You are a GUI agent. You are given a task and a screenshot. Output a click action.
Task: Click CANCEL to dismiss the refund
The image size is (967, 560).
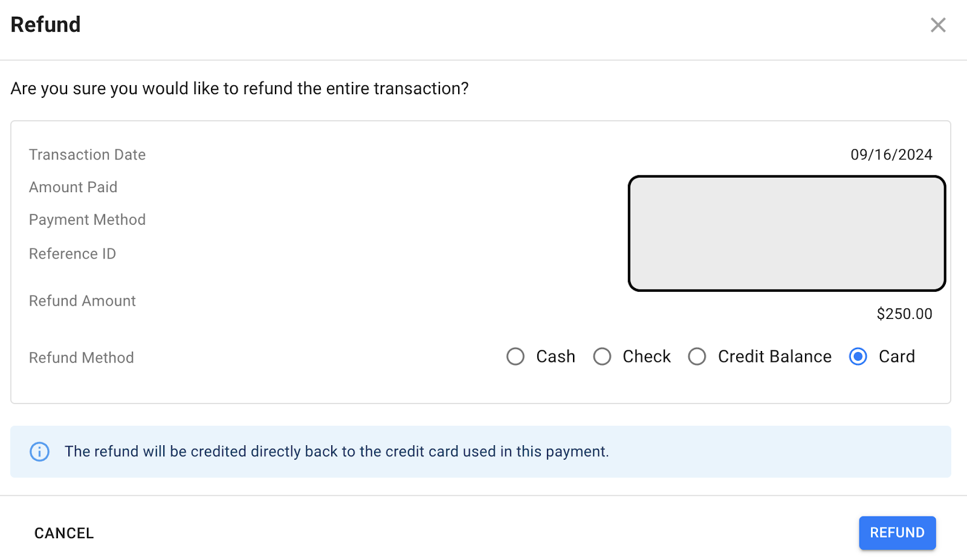[64, 533]
